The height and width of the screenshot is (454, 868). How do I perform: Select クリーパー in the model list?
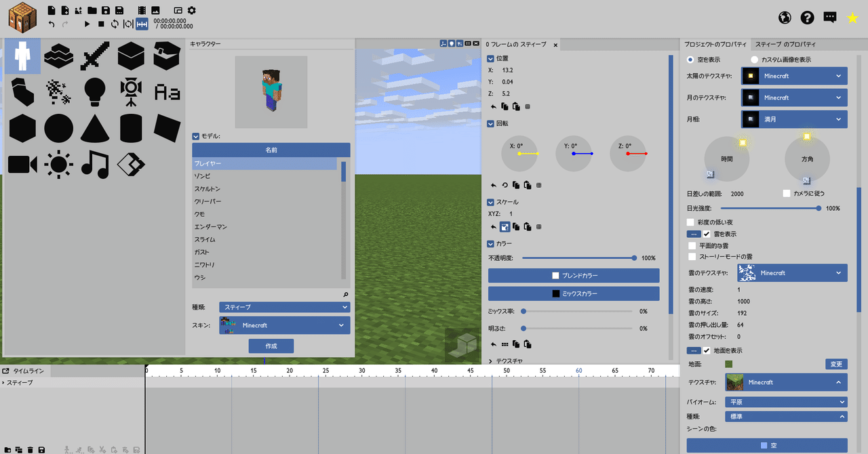coord(265,201)
